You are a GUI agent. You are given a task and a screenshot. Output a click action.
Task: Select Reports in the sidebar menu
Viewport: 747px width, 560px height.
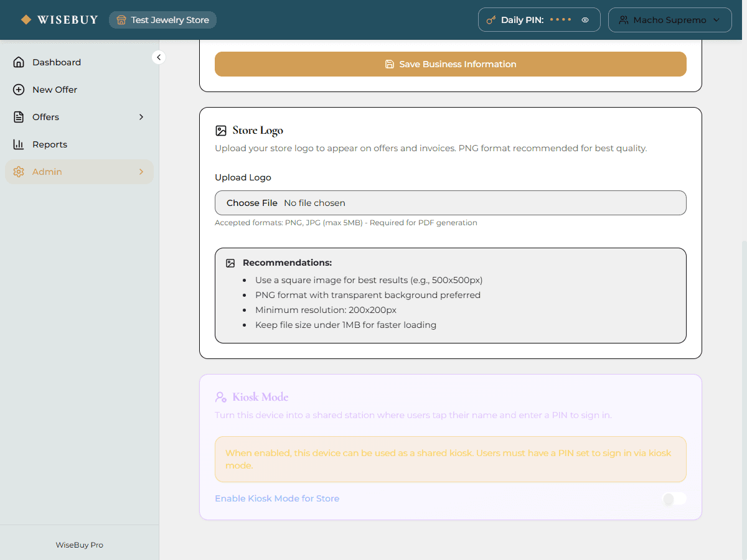pyautogui.click(x=50, y=144)
